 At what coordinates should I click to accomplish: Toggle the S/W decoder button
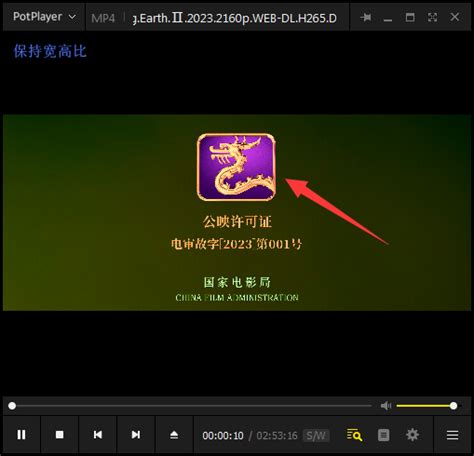(x=316, y=435)
